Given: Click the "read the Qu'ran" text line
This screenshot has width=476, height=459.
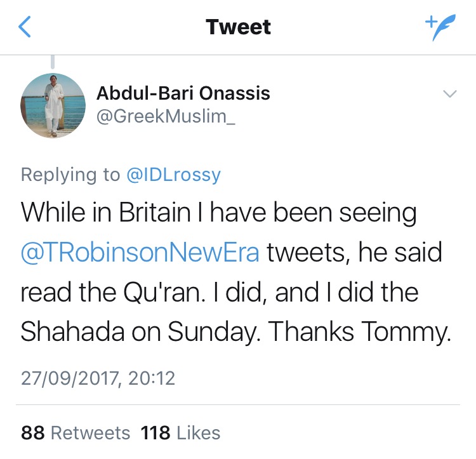Looking at the screenshot, I should click(x=220, y=292).
